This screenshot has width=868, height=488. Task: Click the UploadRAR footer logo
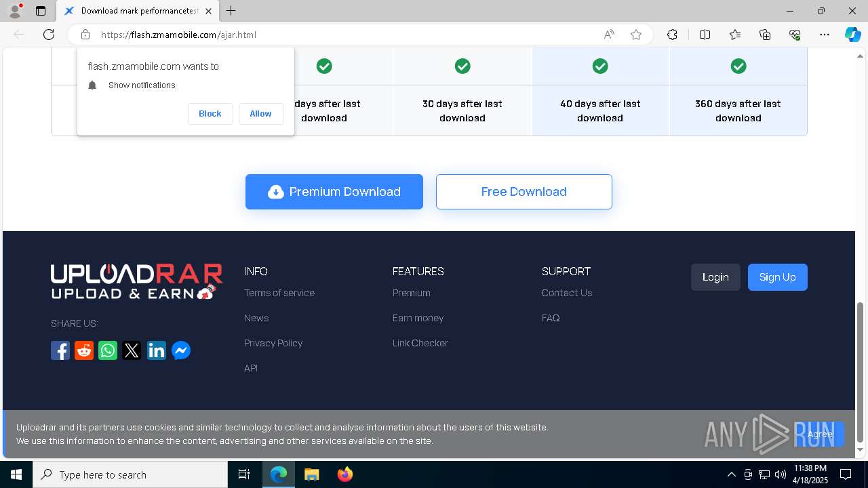[x=136, y=281]
